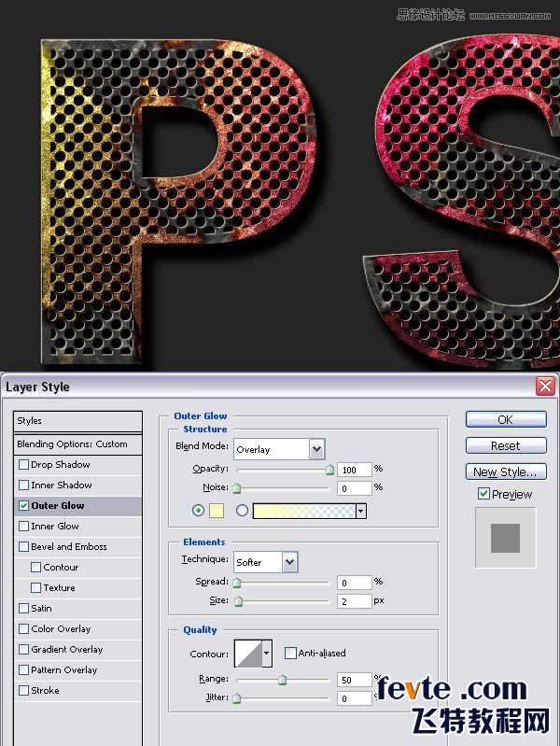Select the Stroke row label
560x746 pixels.
45,690
